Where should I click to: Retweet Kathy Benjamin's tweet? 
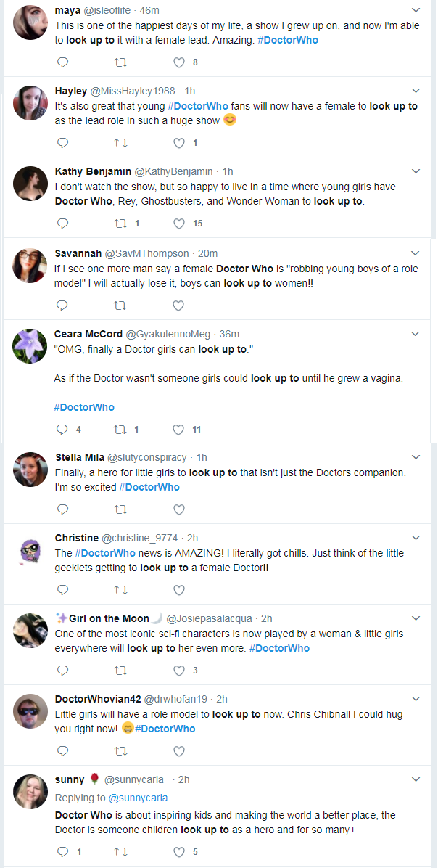120,224
